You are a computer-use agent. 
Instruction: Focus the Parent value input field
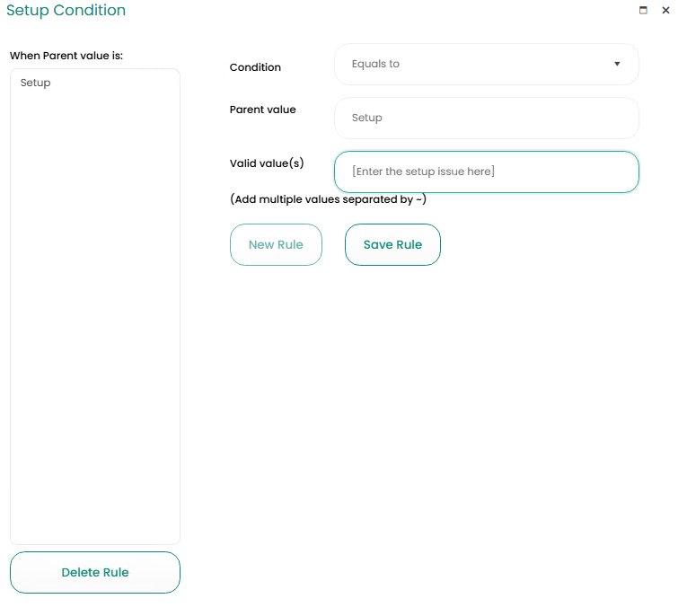[486, 118]
